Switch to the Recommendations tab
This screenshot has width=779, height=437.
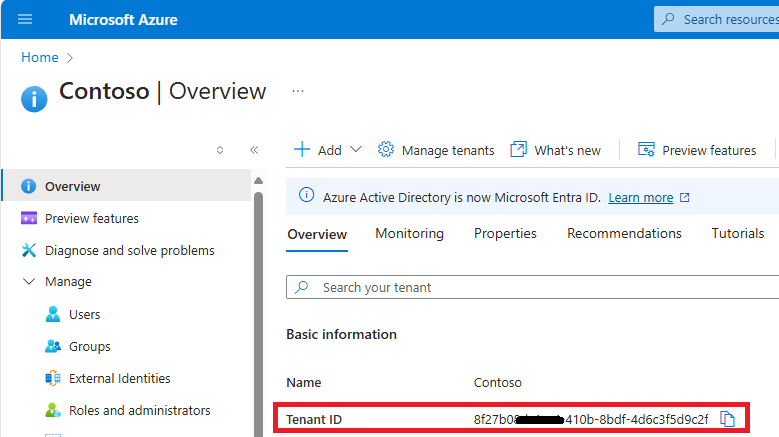pos(624,233)
